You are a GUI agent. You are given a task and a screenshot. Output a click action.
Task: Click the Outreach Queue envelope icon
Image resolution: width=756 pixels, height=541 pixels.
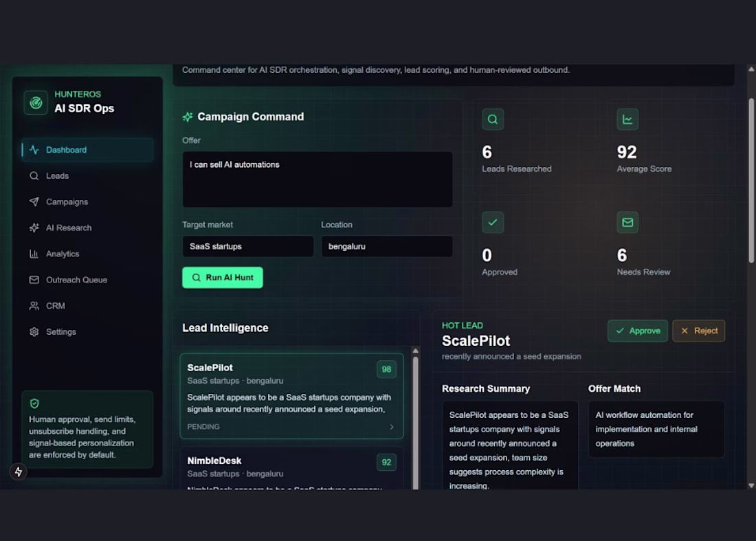34,280
